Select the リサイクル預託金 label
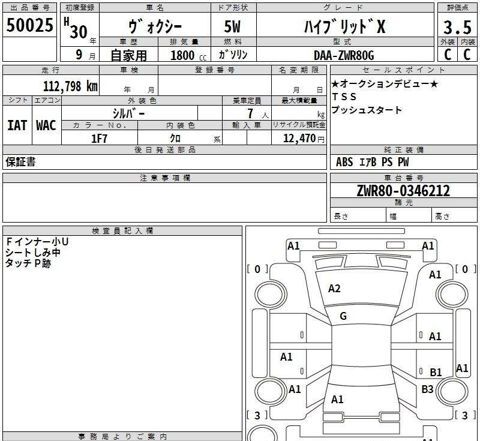 (299, 125)
